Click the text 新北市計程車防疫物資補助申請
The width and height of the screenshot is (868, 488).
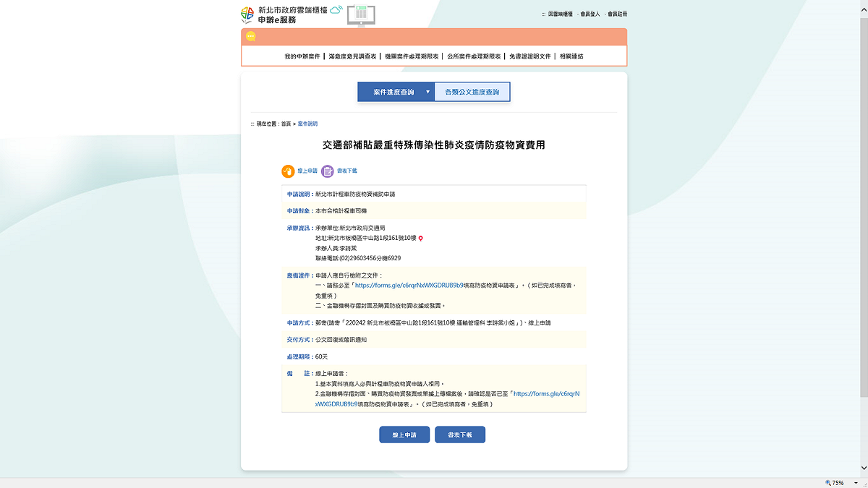click(x=355, y=194)
